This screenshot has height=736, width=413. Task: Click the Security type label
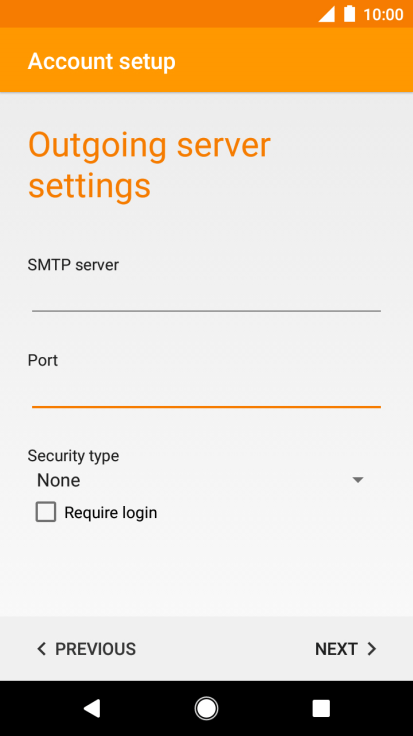pos(73,456)
